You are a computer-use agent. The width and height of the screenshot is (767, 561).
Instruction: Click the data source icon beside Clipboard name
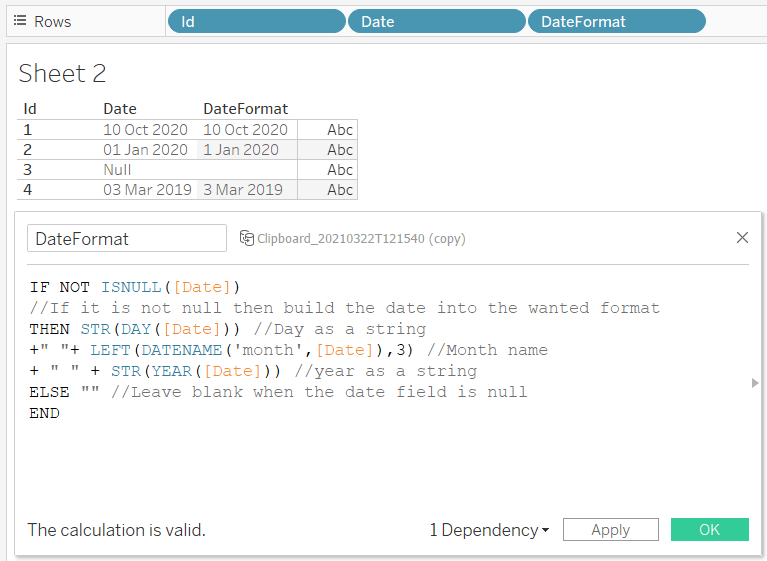pyautogui.click(x=247, y=238)
